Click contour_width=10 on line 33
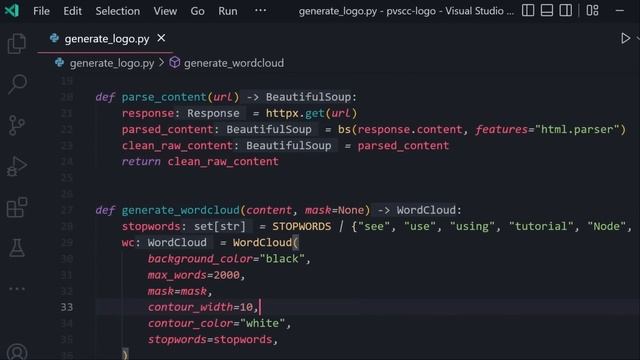The width and height of the screenshot is (640, 360). [x=200, y=307]
